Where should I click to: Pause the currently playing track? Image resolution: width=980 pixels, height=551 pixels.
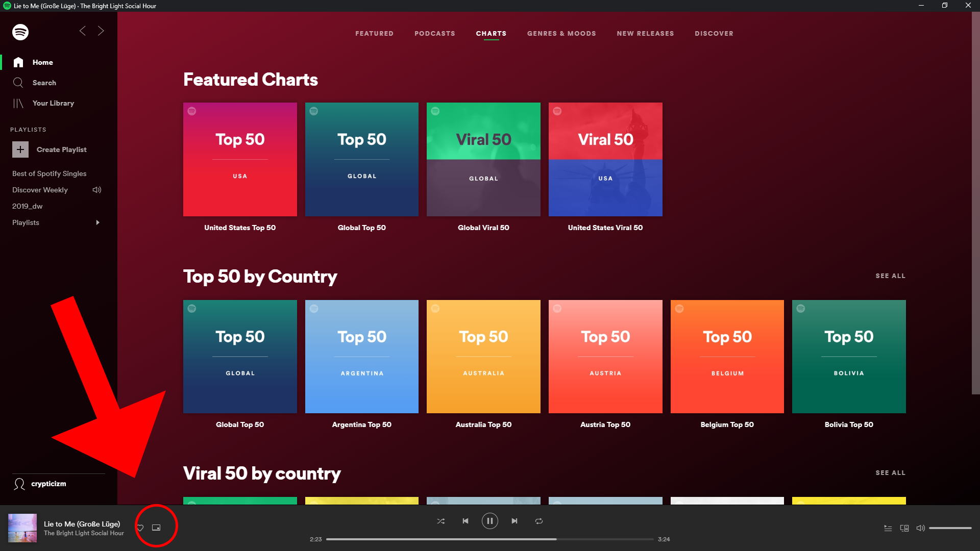click(x=490, y=521)
